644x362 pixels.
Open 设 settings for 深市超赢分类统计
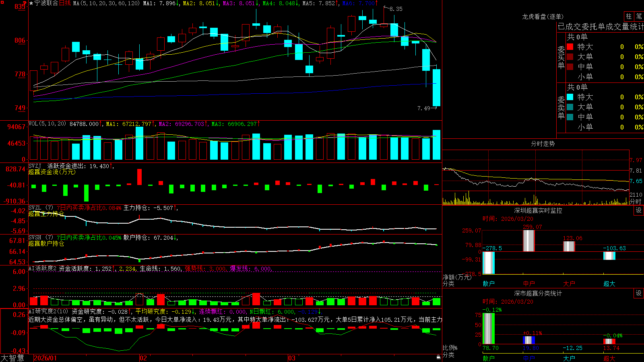click(x=639, y=293)
